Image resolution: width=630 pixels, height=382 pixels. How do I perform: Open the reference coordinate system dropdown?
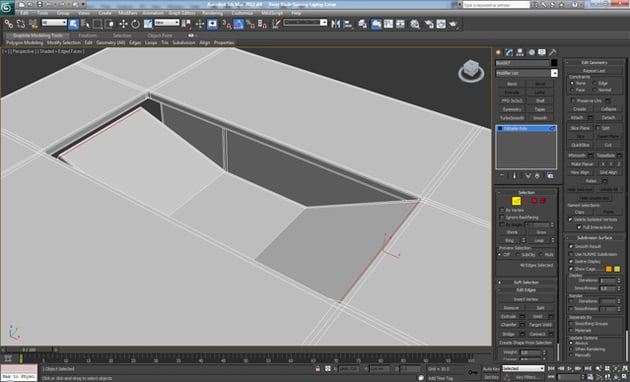pos(167,23)
